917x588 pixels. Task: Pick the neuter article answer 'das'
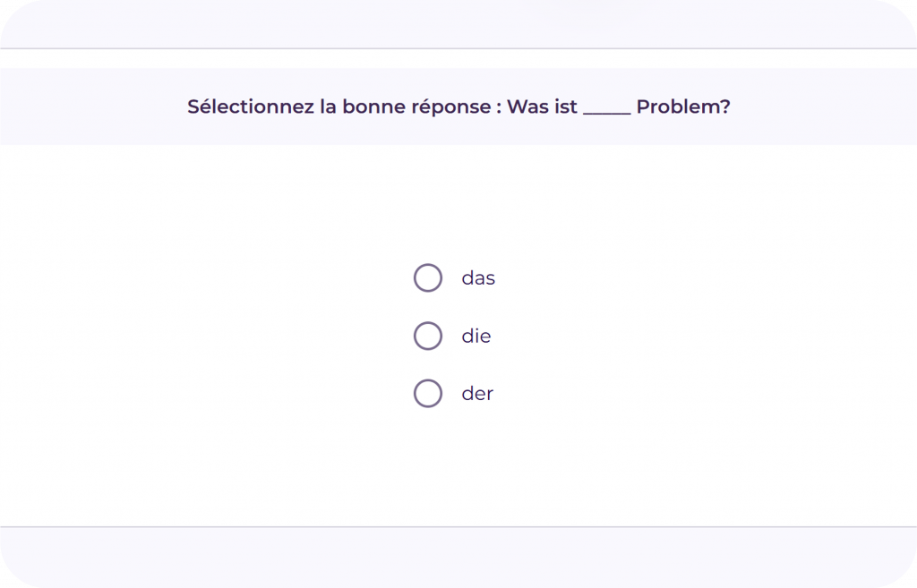click(x=428, y=278)
